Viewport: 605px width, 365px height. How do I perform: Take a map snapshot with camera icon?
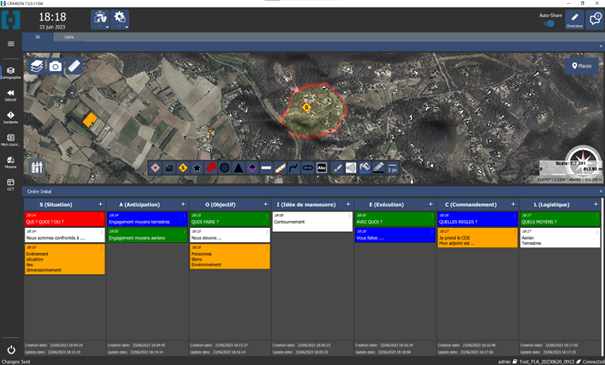click(x=55, y=66)
